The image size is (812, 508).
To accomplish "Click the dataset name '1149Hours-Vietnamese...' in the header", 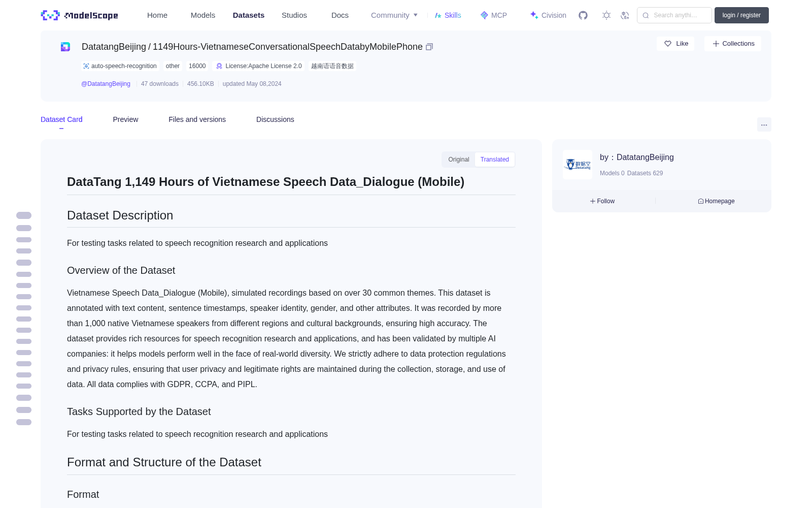I will (288, 47).
